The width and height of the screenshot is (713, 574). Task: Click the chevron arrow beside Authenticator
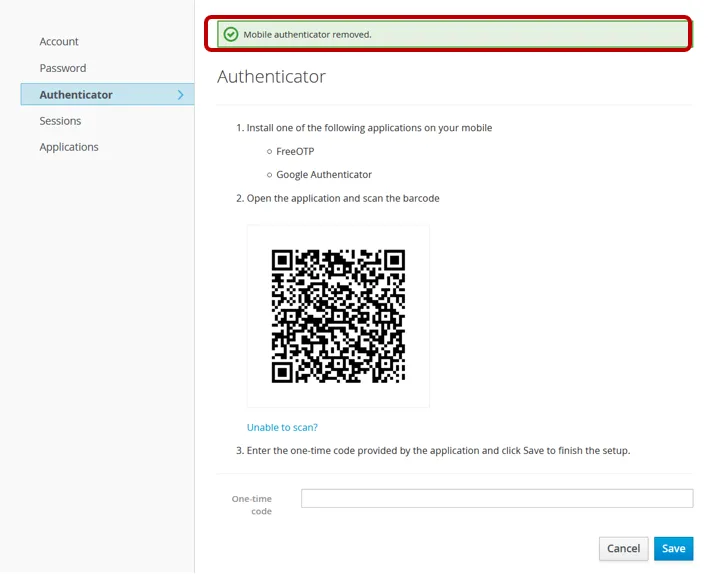(x=181, y=95)
